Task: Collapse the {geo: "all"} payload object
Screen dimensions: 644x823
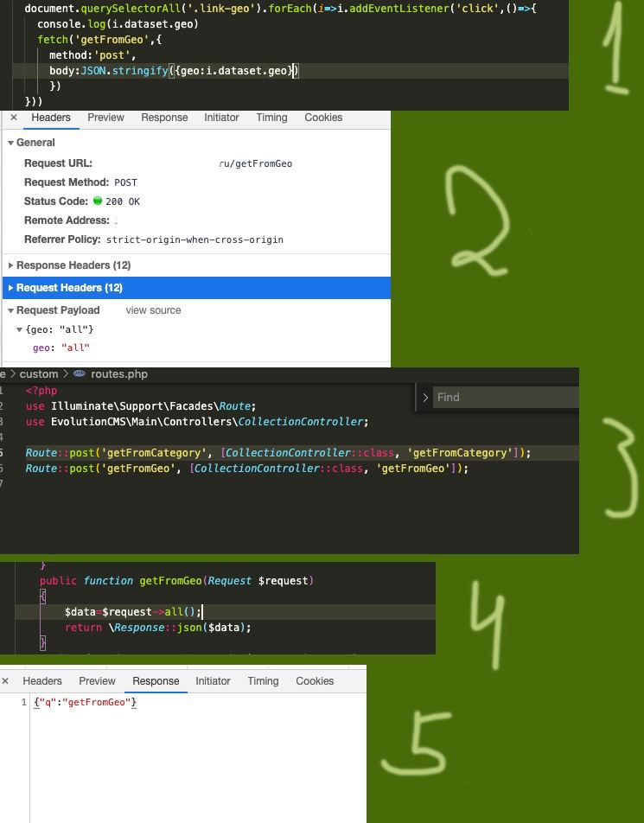Action: [19, 329]
